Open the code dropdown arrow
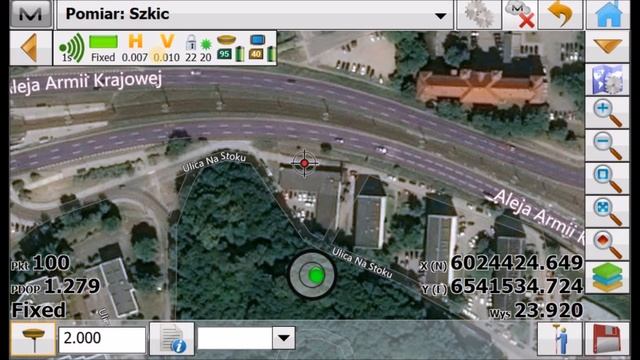This screenshot has height=360, width=640. coord(284,338)
